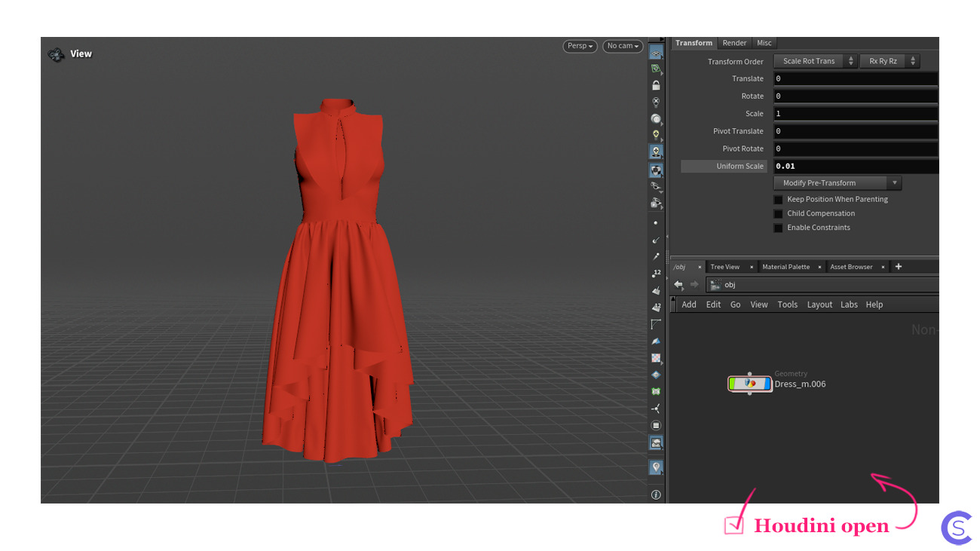
Task: Go back with network editor left arrow
Action: (678, 284)
